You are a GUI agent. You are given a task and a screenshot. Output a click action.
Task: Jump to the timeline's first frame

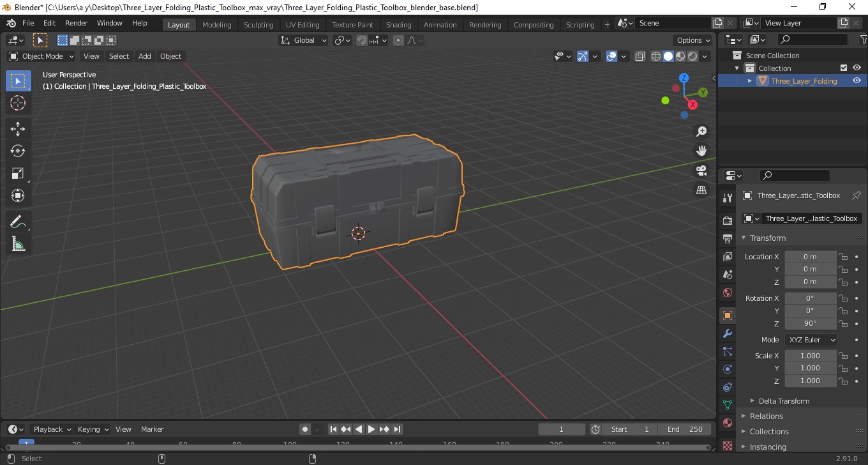point(333,429)
